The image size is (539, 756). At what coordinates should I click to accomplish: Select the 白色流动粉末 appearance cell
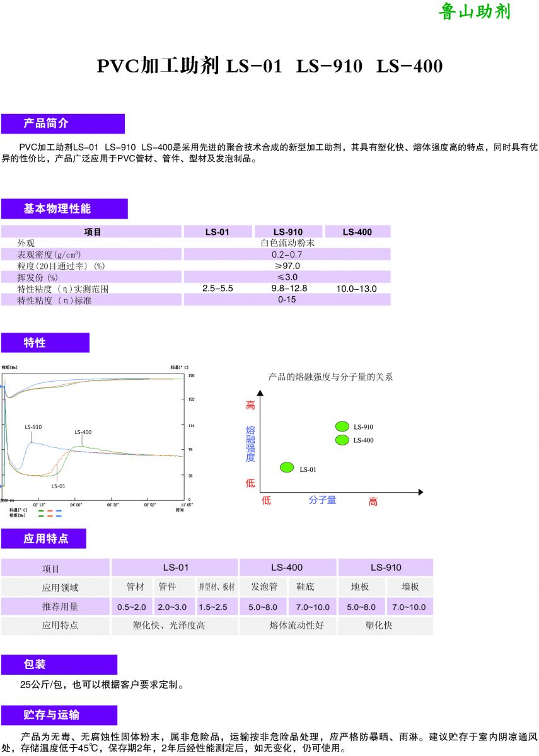tap(287, 243)
